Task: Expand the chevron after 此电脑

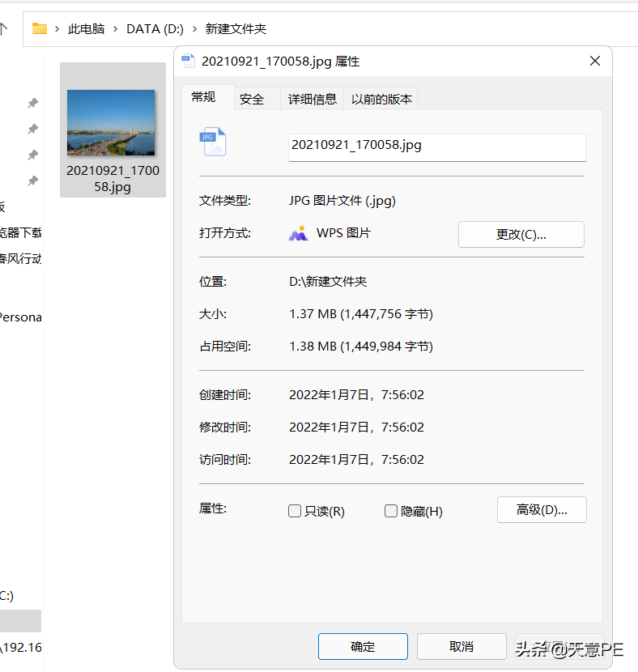Action: (115, 28)
